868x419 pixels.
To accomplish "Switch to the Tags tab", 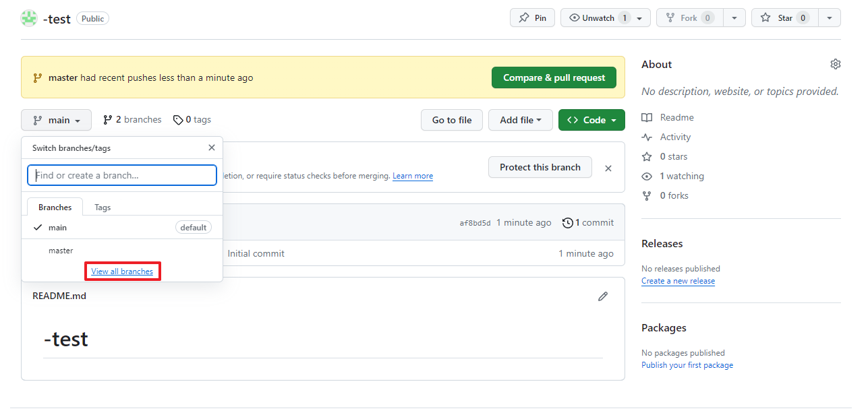I will (103, 207).
